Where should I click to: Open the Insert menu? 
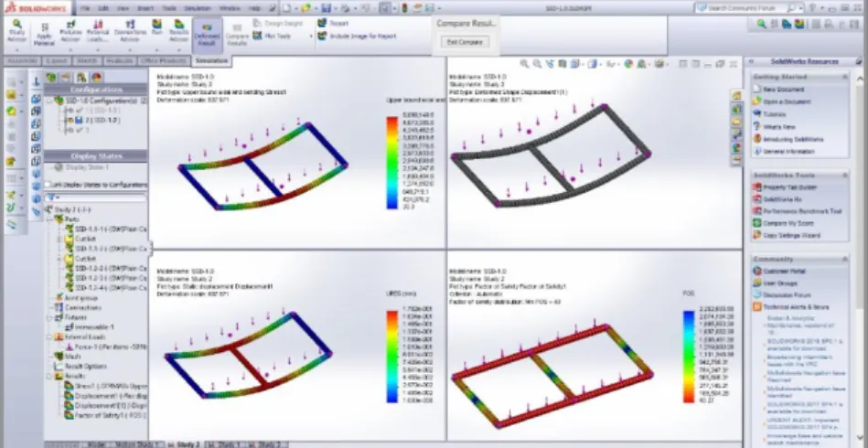[x=145, y=8]
